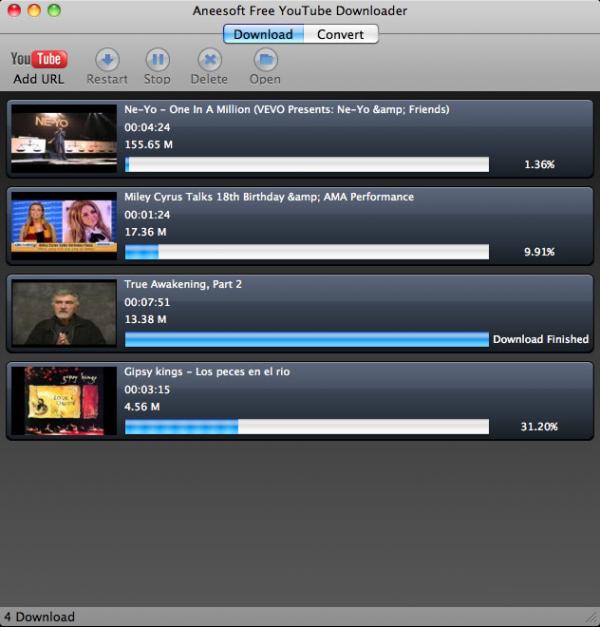Click the file size '155.65 M'
Viewport: 600px width, 627px height.
[148, 145]
